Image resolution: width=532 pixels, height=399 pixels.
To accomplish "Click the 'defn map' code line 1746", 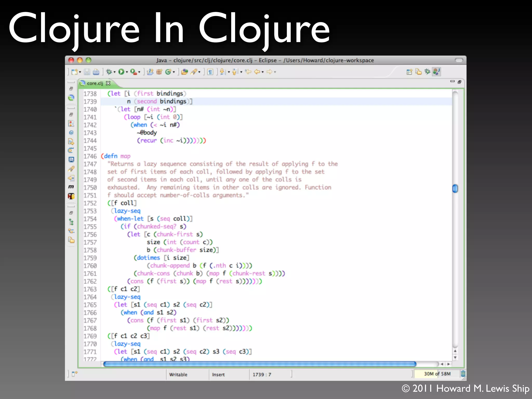I will pyautogui.click(x=116, y=156).
